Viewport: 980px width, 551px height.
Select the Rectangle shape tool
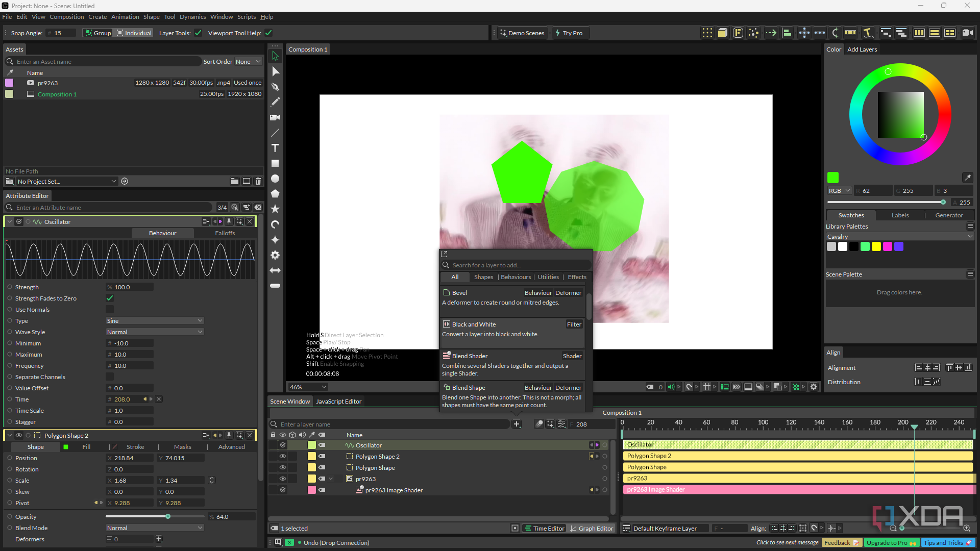click(x=275, y=163)
